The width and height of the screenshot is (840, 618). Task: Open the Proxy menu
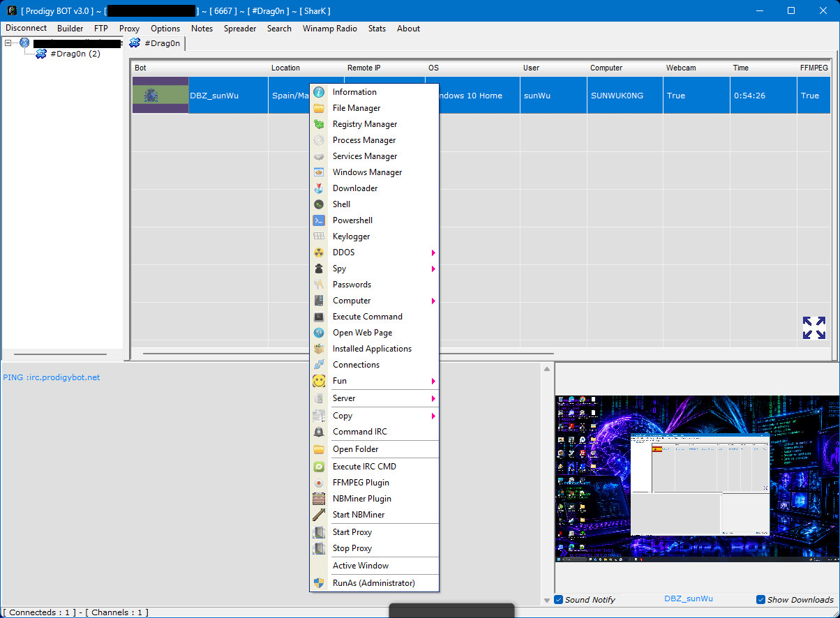click(130, 29)
